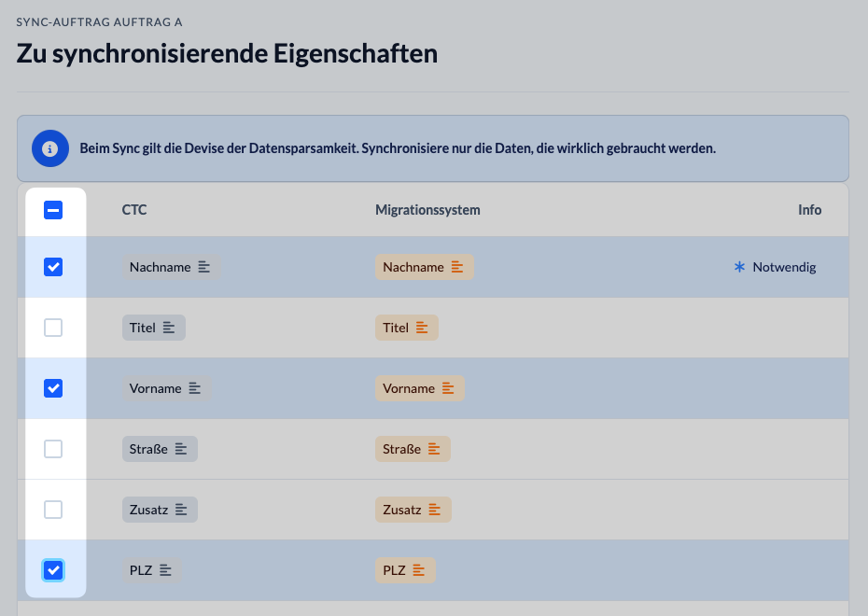
Task: Click the Migrationssystem column header
Action: [427, 210]
